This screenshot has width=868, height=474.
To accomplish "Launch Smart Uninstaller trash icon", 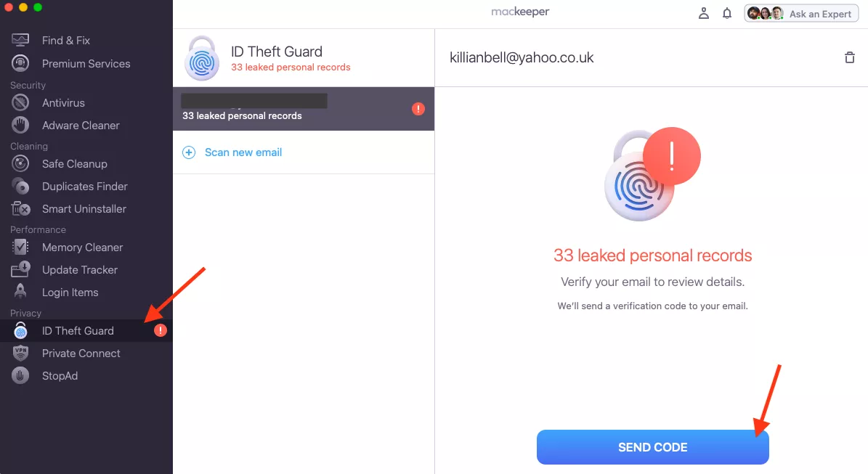I will point(20,209).
